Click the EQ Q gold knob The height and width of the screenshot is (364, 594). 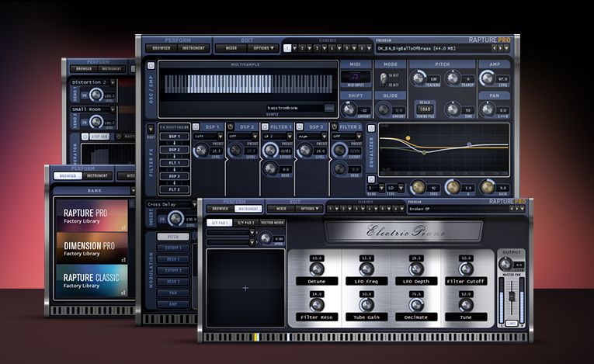(x=453, y=187)
